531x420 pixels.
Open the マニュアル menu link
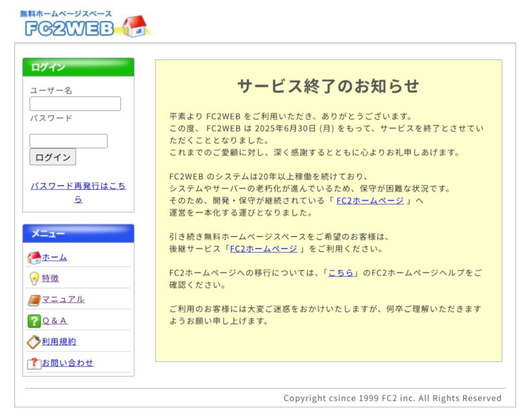pyautogui.click(x=63, y=299)
